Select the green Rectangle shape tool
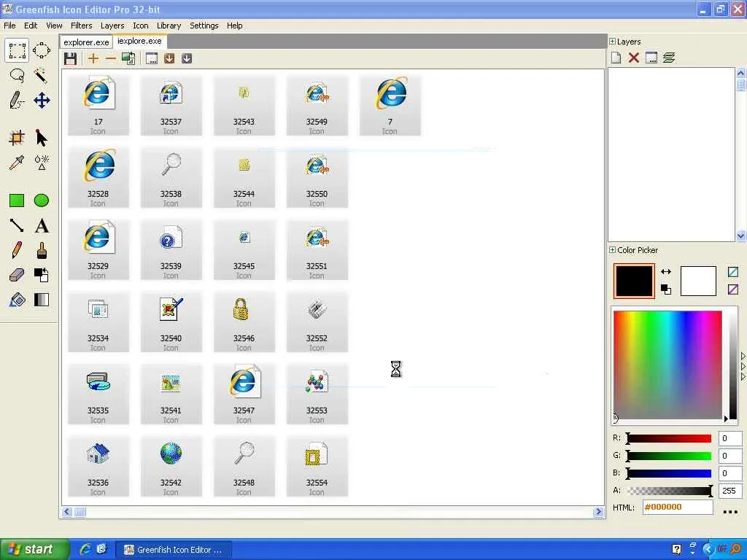The height and width of the screenshot is (560, 747). tap(17, 201)
